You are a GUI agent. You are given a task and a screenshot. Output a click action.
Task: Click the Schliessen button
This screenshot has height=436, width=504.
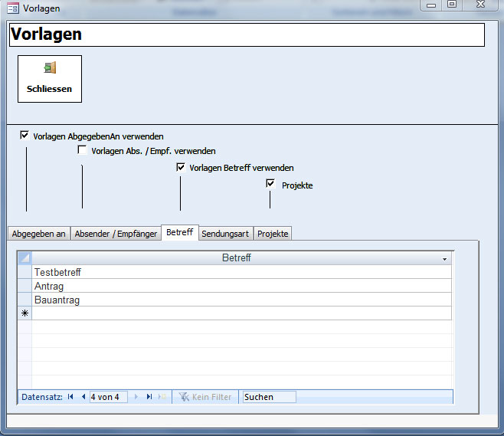tap(50, 79)
